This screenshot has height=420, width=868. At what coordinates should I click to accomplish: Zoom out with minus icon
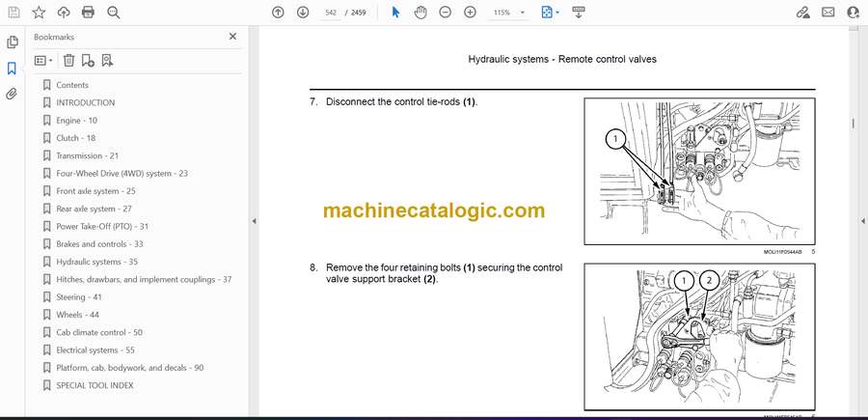[x=445, y=13]
